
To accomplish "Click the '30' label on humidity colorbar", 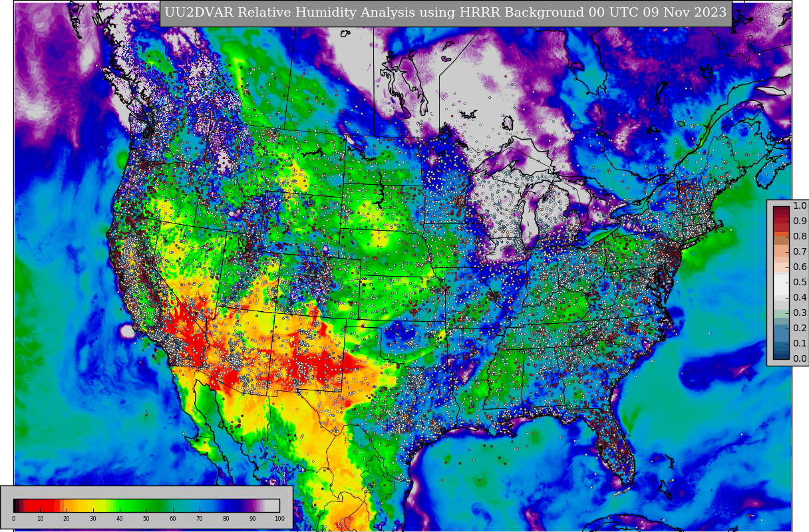I will click(93, 519).
